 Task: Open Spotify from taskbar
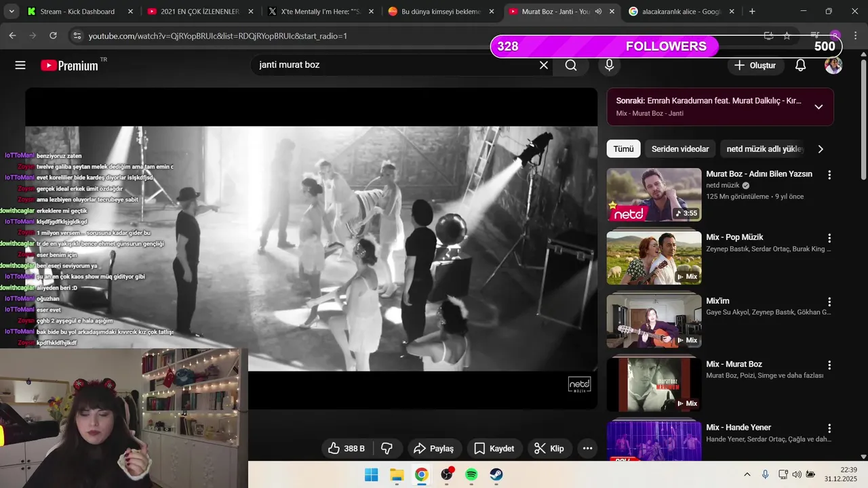click(x=471, y=474)
